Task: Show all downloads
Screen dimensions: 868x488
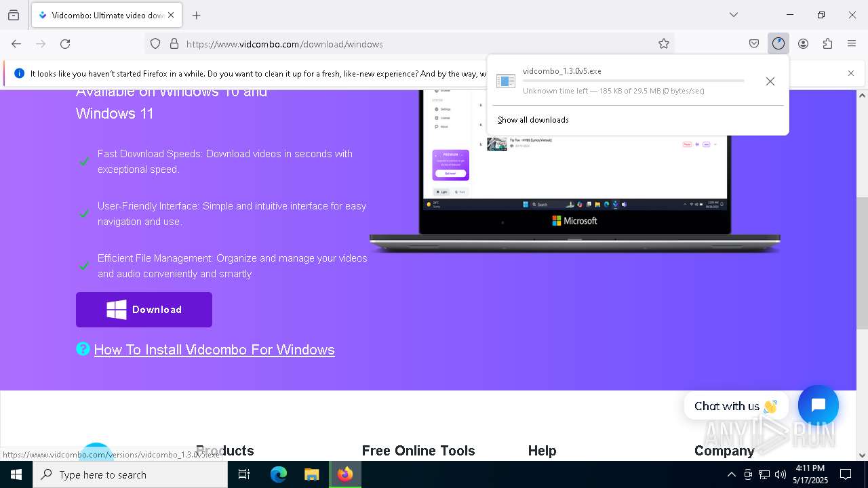Action: (x=533, y=120)
